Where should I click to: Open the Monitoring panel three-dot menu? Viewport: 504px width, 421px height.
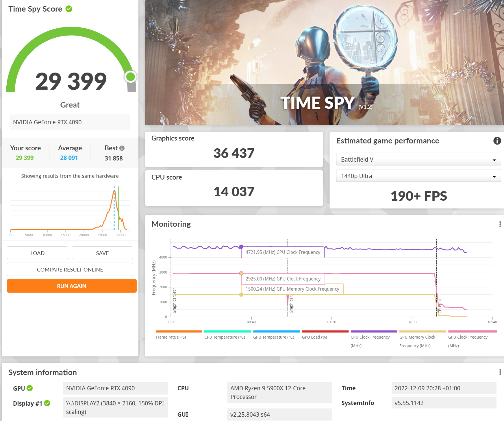pyautogui.click(x=500, y=224)
